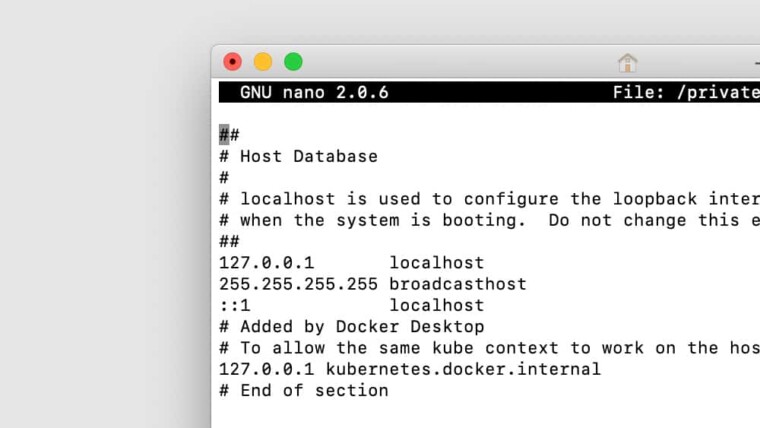
Task: Click '# Added by Docker Desktop' comment
Action: click(351, 327)
